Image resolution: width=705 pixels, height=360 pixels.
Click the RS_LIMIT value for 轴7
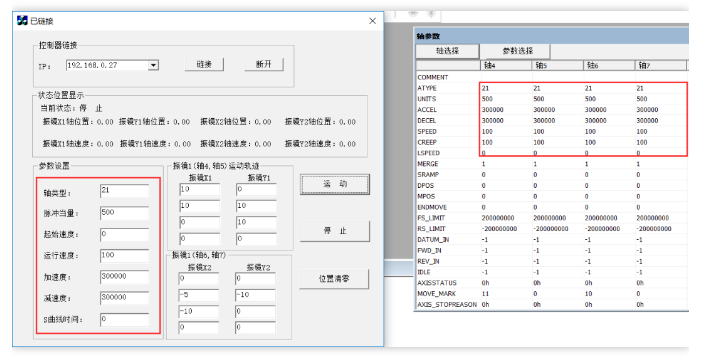(x=654, y=229)
